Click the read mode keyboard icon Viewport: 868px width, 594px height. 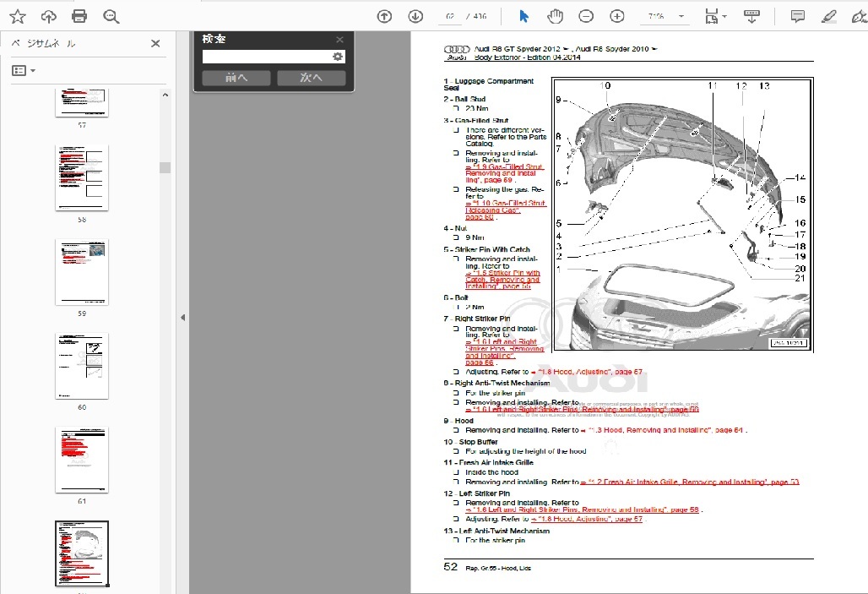click(x=751, y=17)
